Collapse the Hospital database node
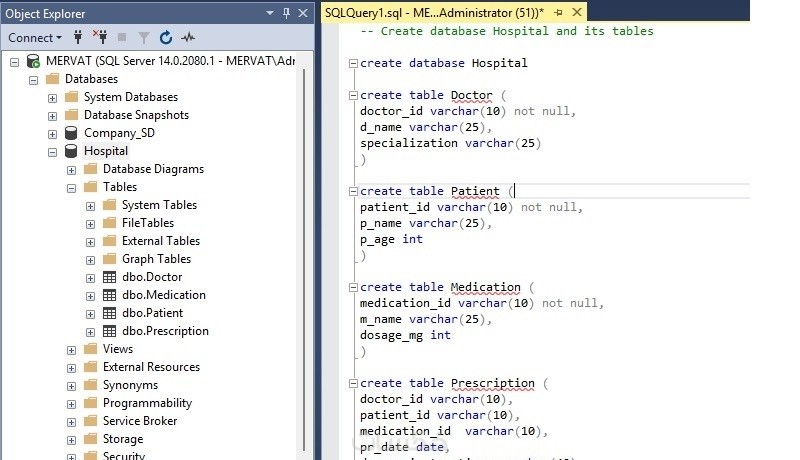This screenshot has height=460, width=800. tap(52, 152)
